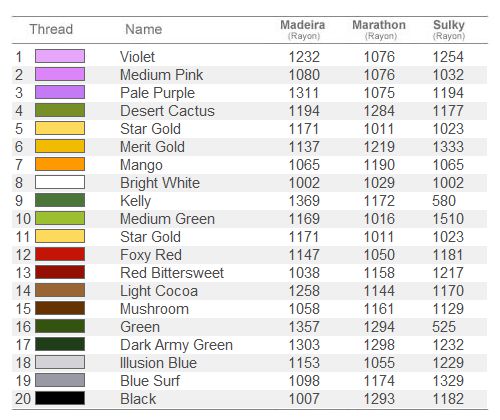
Task: Click the Foxy Red color swatch
Action: tap(60, 254)
